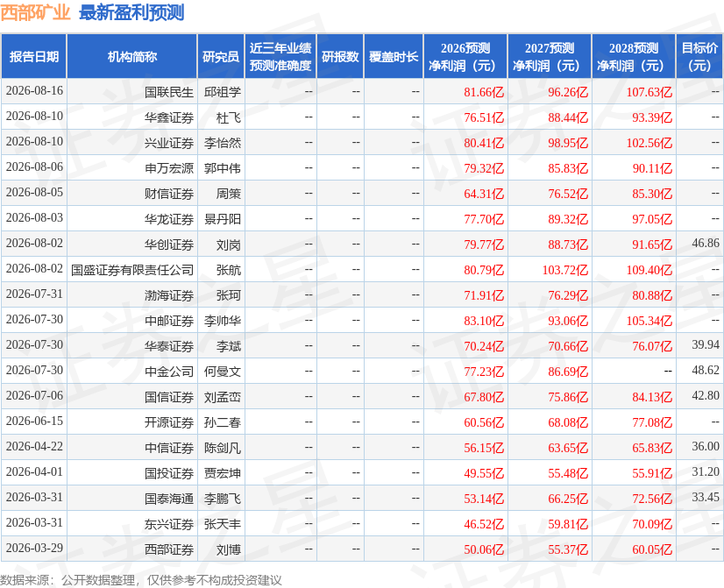Click institution 申万宏源
Screen dimensions: 724x588
[x=169, y=168]
